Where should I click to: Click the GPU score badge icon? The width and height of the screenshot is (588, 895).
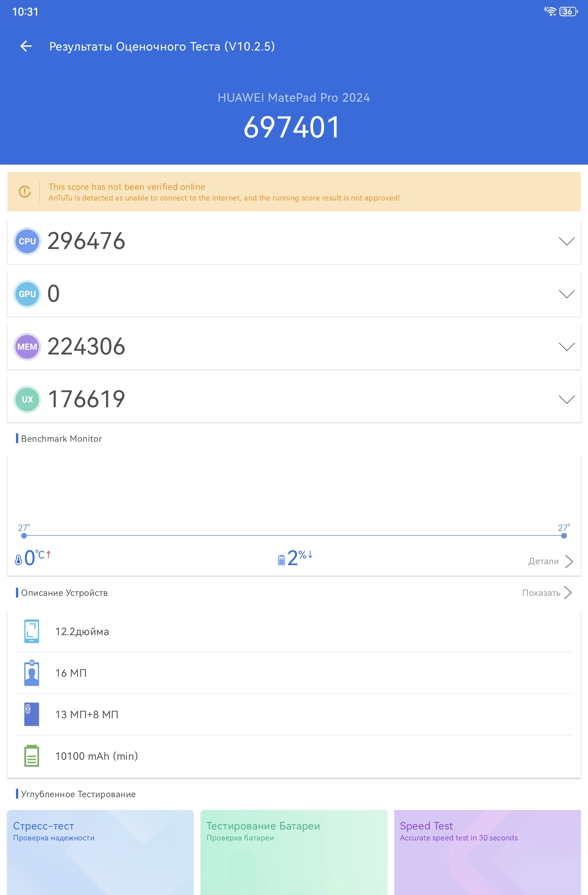(x=27, y=294)
